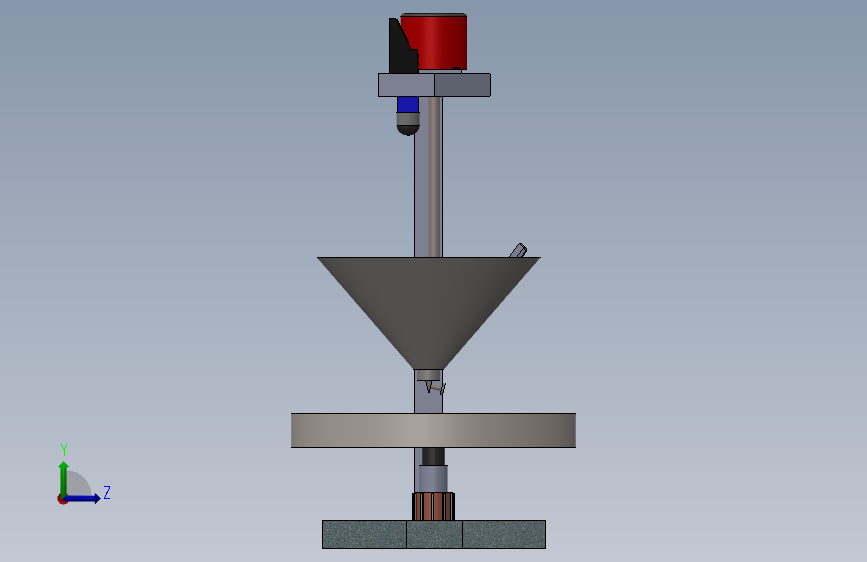Viewport: 867px width, 562px height.
Task: Pick the nozzle at the funnel's bottom tip
Action: [x=430, y=375]
